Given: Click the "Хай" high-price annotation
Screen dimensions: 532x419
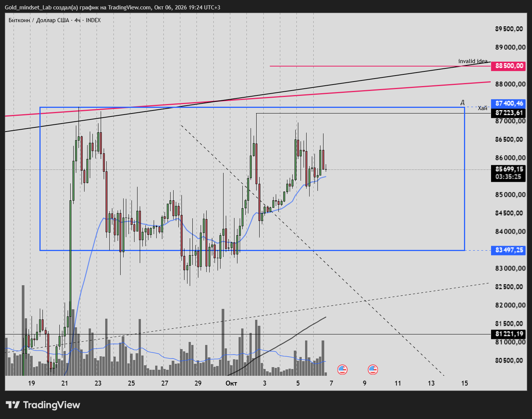Looking at the screenshot, I should pyautogui.click(x=482, y=108).
